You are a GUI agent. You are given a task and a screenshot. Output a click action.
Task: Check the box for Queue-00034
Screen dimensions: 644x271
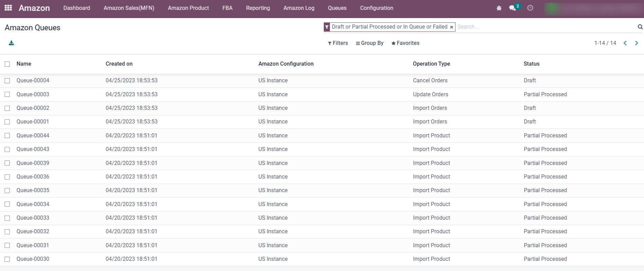(7, 204)
